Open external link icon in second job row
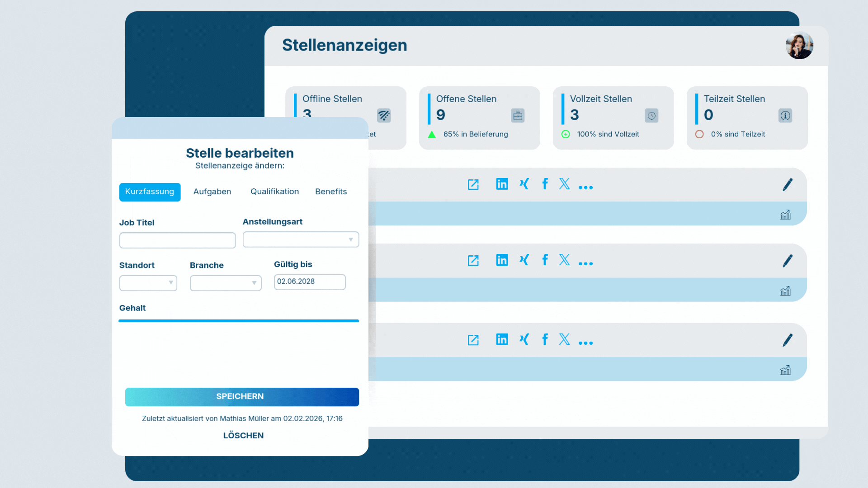Viewport: 868px width, 488px height. (x=473, y=261)
